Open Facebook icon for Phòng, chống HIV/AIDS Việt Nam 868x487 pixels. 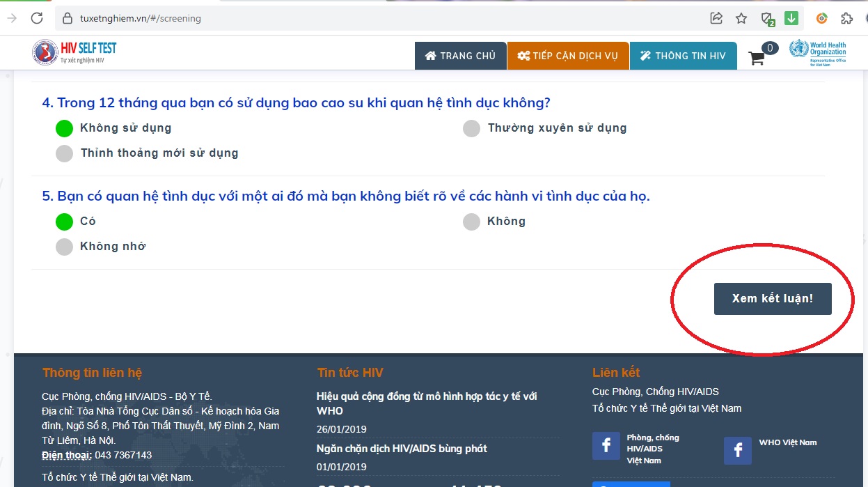click(x=606, y=446)
